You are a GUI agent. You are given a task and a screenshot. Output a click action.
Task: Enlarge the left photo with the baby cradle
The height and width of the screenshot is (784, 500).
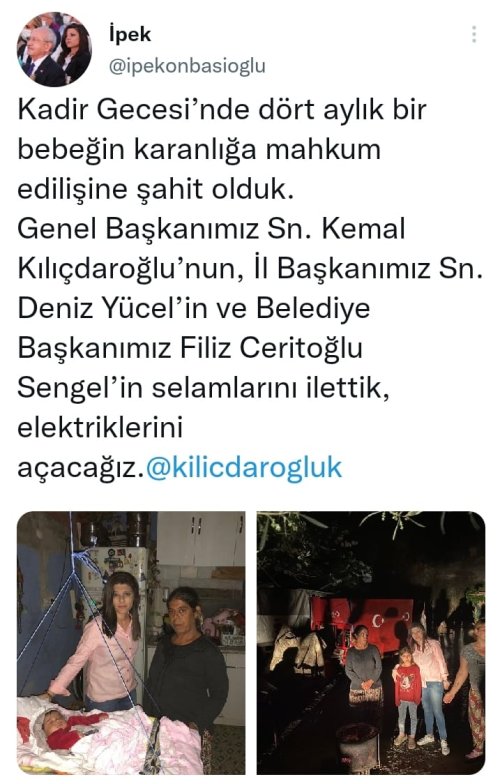click(x=131, y=642)
